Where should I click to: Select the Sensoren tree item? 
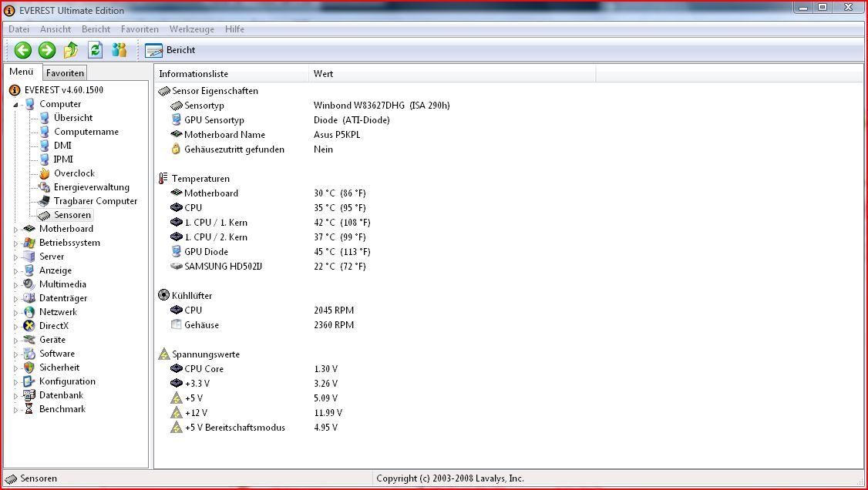(x=72, y=215)
